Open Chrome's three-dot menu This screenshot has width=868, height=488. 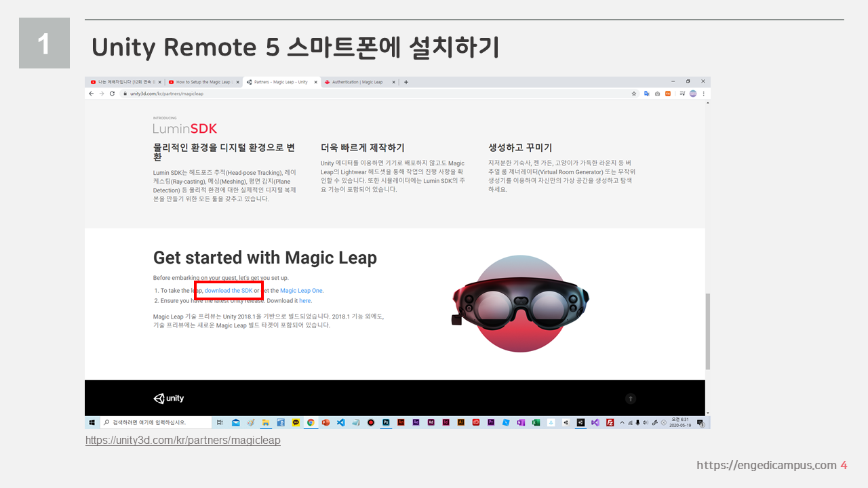[x=703, y=94]
